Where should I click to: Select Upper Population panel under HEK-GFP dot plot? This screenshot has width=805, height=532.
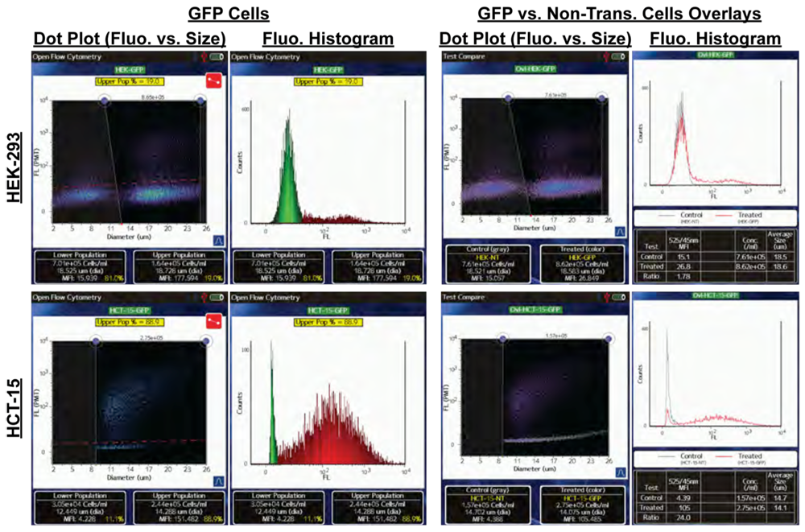coord(180,266)
